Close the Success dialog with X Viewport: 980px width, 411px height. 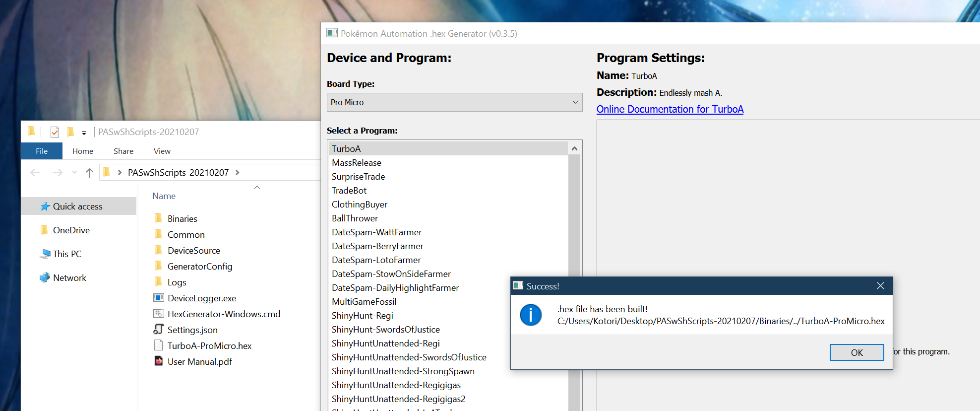[x=880, y=286]
